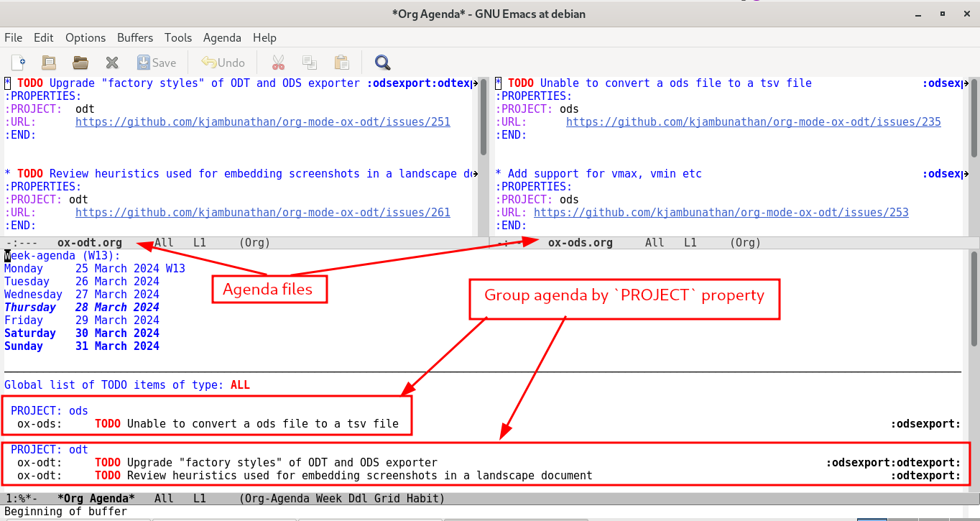Click *Org Agenda* buffer name in mode line
This screenshot has height=521, width=980.
tap(96, 499)
